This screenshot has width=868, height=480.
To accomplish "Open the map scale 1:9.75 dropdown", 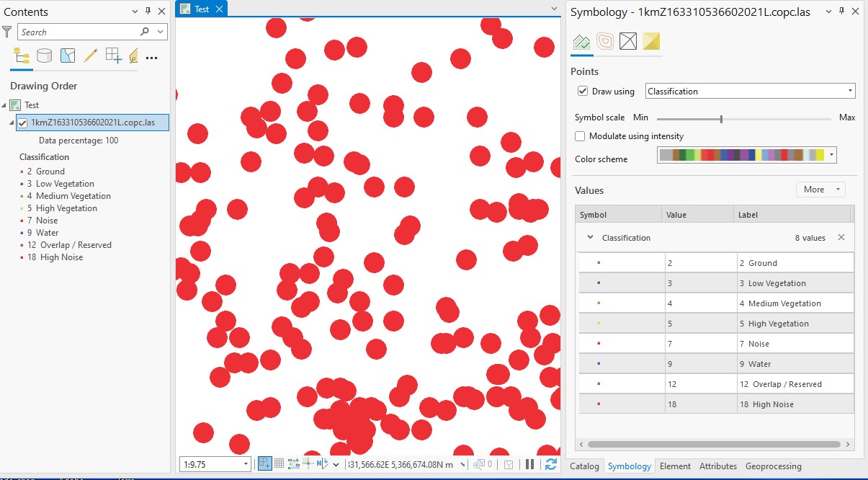I will click(x=246, y=465).
